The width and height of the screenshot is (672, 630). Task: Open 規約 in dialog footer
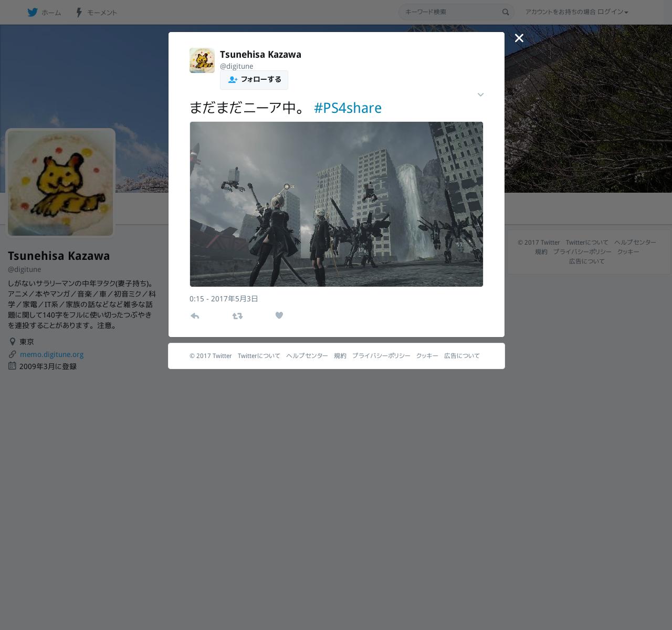[x=340, y=355]
